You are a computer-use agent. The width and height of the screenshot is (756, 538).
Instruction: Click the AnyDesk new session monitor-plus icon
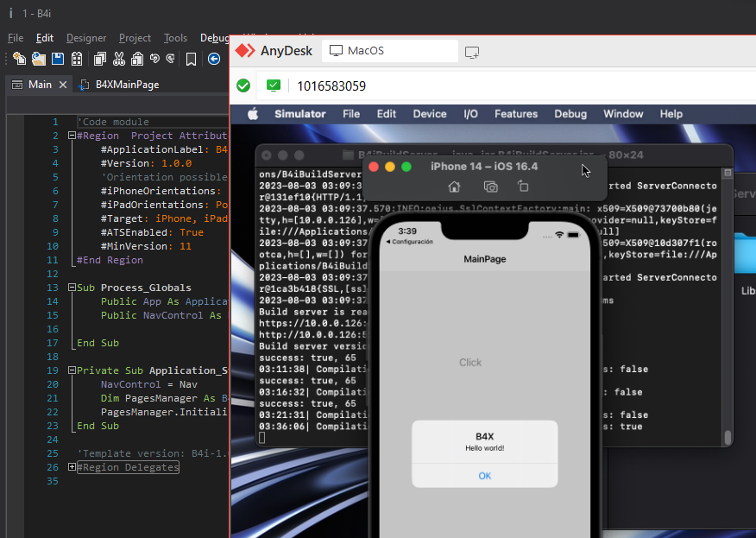(472, 52)
